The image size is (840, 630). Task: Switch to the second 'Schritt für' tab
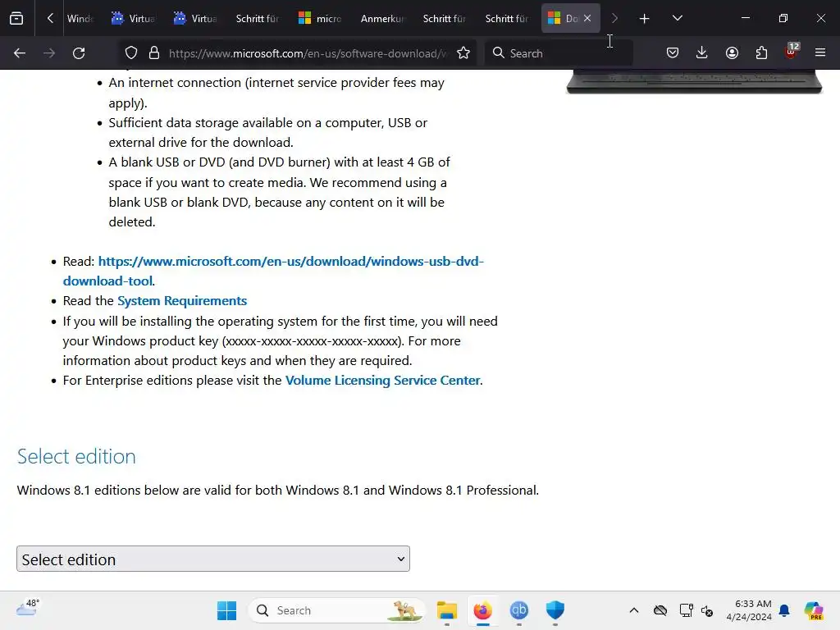point(445,19)
